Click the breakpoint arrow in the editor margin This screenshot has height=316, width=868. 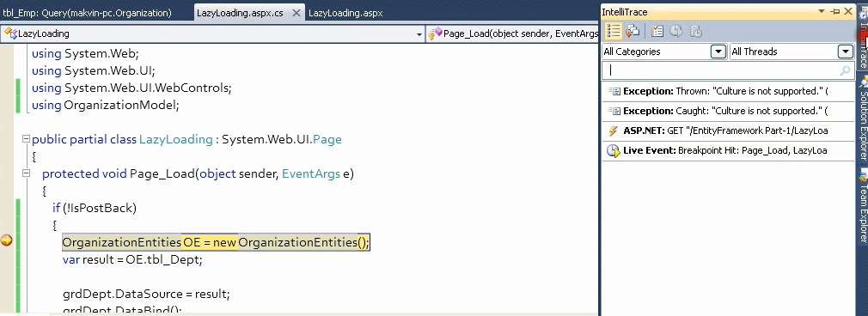[6, 240]
